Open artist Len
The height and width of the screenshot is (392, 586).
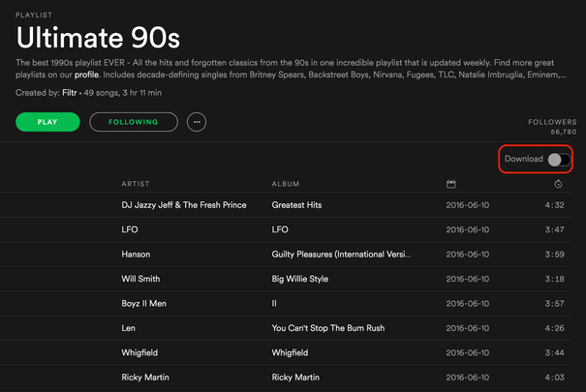[128, 328]
